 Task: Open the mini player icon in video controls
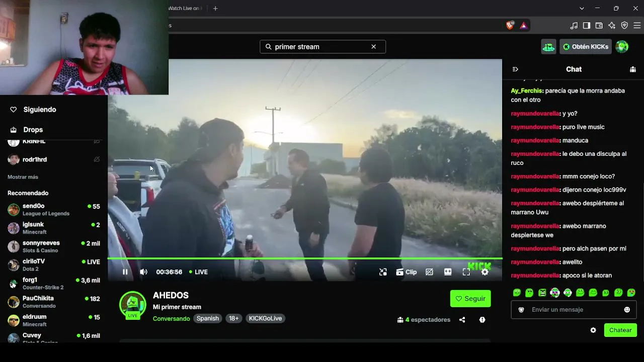[383, 272]
